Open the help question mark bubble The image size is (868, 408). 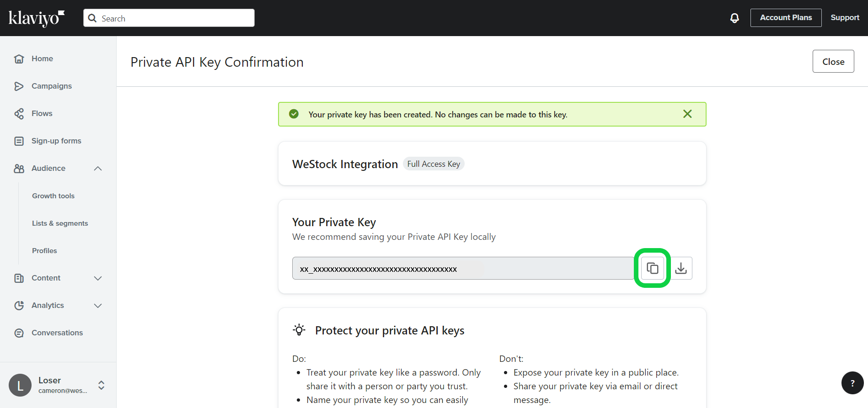click(x=852, y=383)
